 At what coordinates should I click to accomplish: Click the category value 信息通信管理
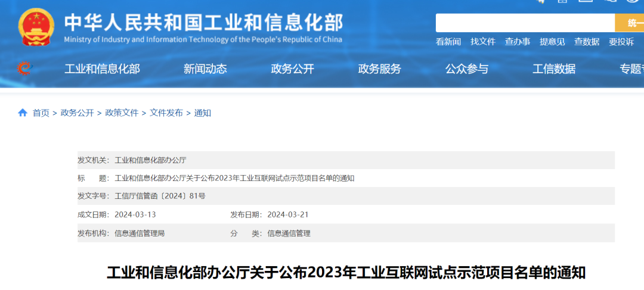click(289, 233)
